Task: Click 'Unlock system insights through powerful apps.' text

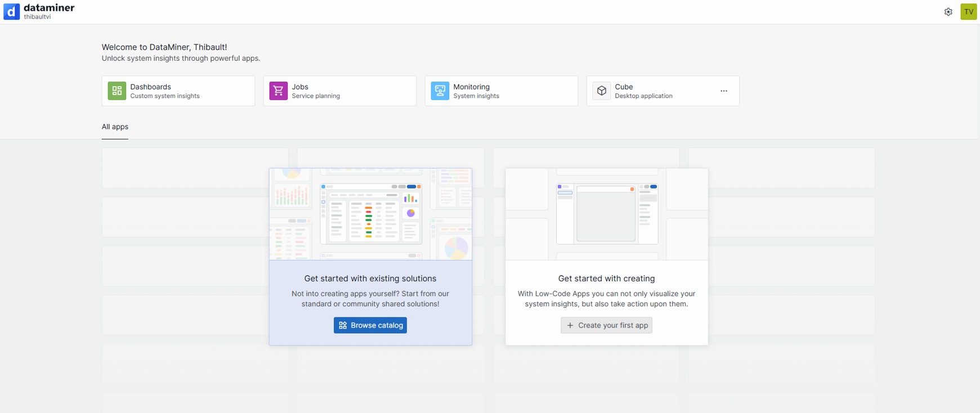Action: (181, 59)
